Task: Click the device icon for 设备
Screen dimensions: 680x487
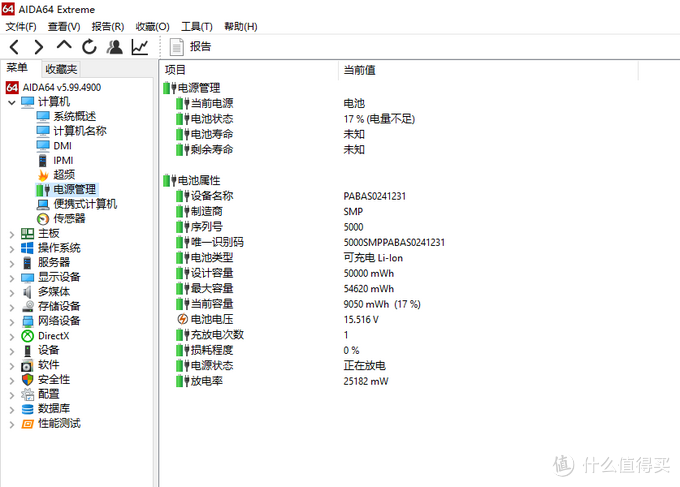Action: pos(27,351)
